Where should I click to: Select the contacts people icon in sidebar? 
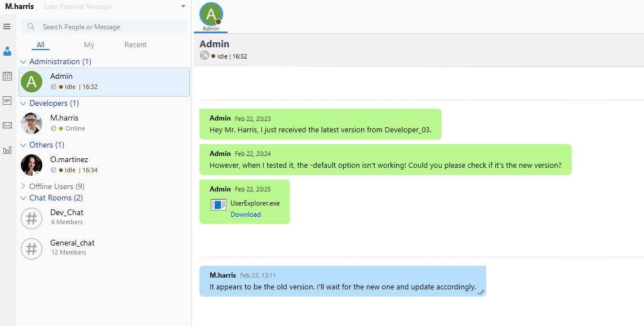point(7,51)
